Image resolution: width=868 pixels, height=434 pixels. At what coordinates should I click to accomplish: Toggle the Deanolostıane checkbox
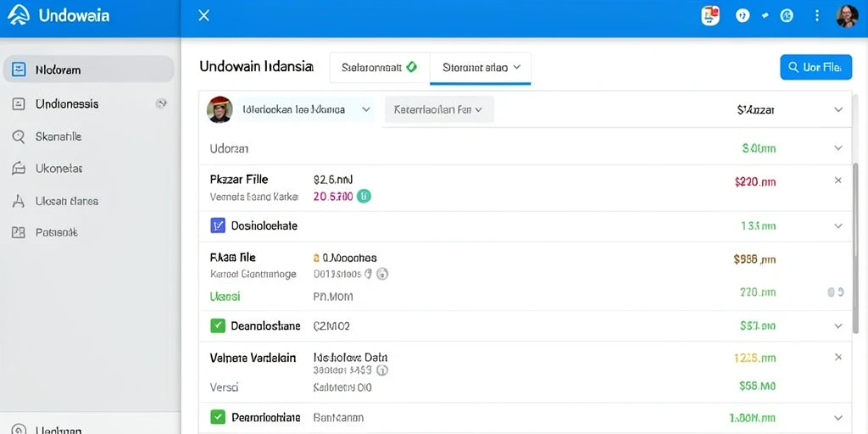tap(218, 325)
